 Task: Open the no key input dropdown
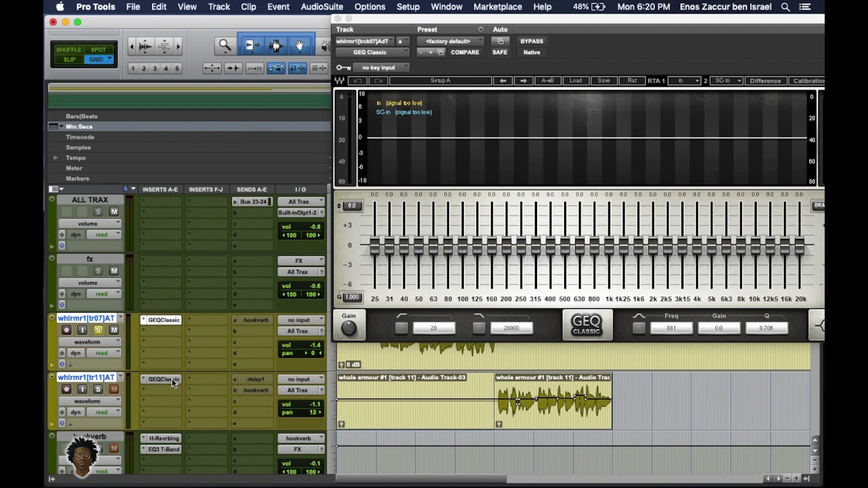pos(382,68)
